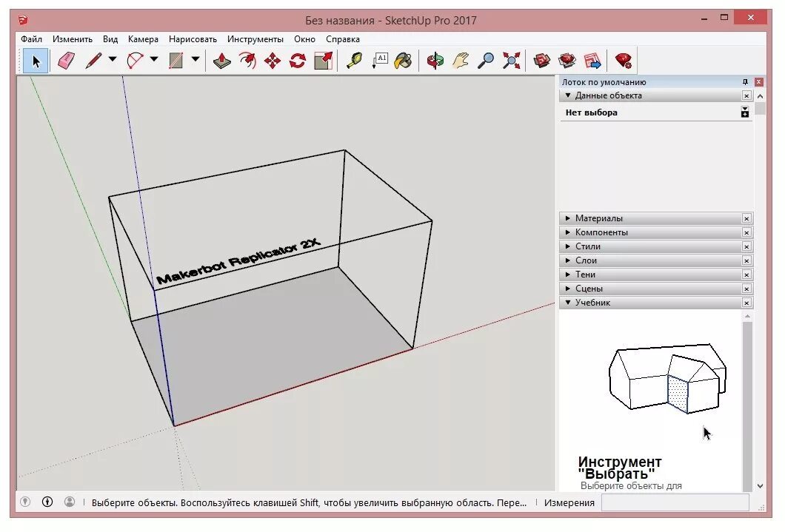Select the Text label tool
785x532 pixels.
coord(380,61)
